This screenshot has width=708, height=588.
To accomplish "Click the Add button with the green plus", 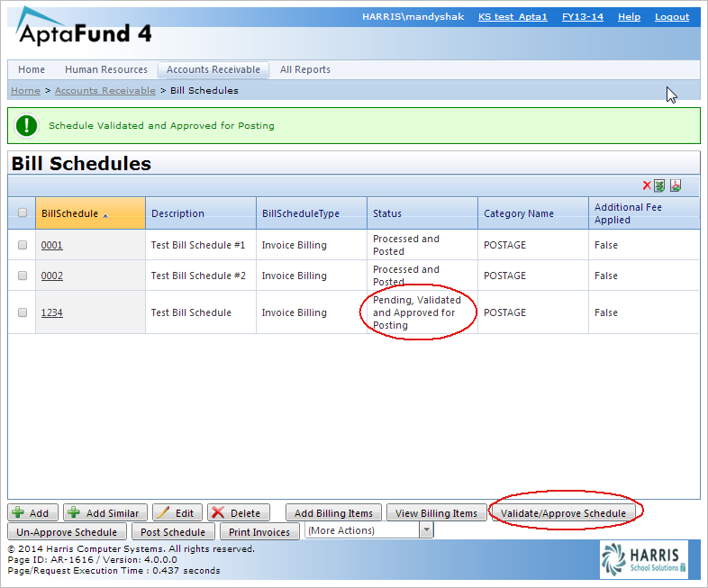I will 32,513.
